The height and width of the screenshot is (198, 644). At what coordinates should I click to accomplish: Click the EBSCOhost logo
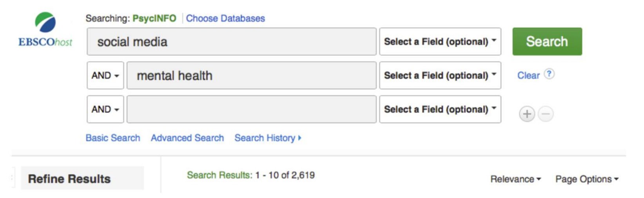45,30
